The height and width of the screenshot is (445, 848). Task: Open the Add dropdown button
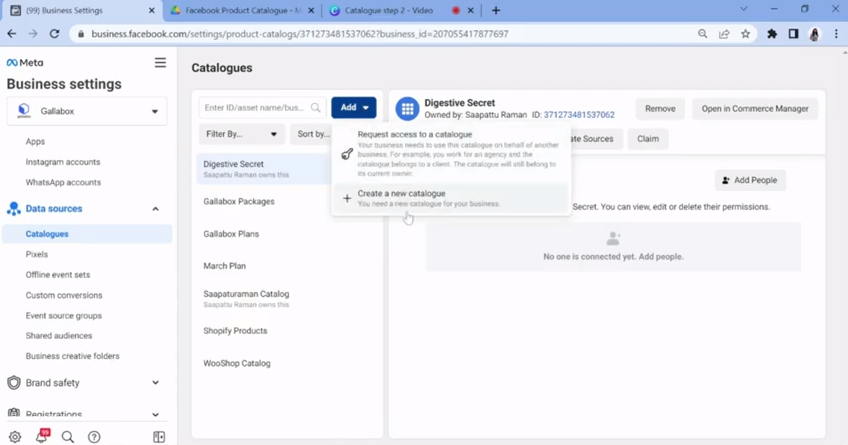354,108
